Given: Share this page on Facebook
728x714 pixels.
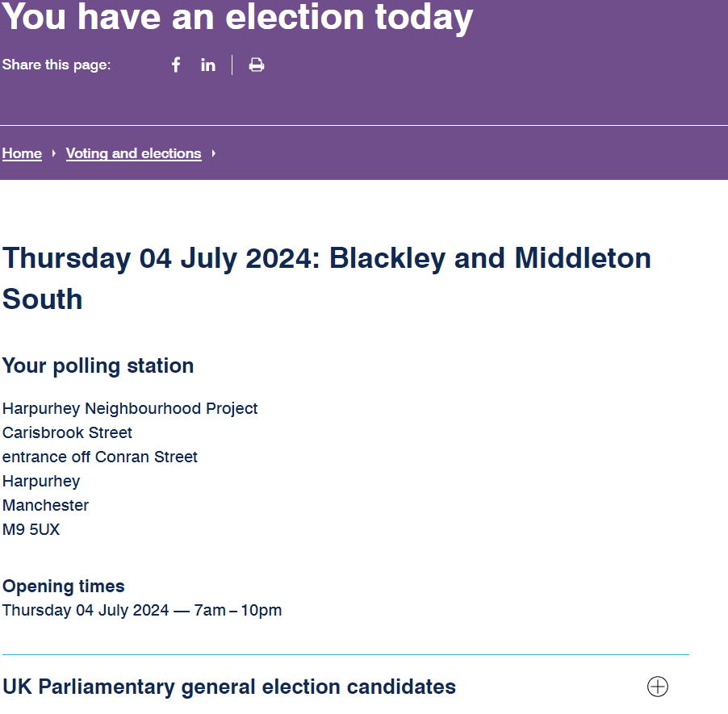Looking at the screenshot, I should 176,65.
